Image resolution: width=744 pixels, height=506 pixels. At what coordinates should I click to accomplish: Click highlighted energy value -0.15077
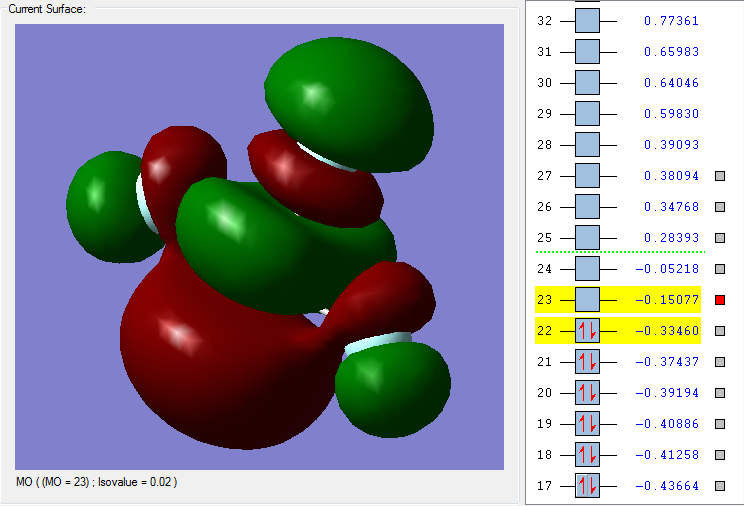667,300
